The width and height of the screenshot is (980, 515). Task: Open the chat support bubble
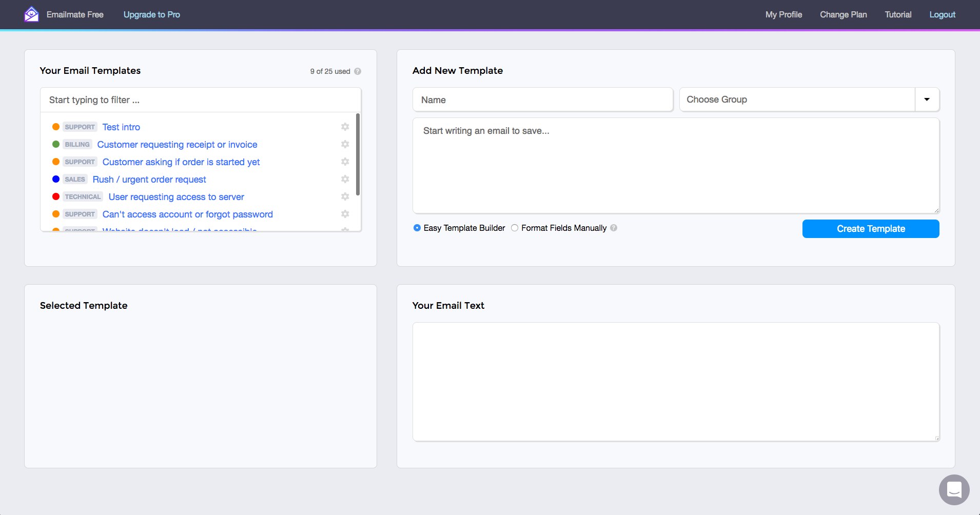[954, 490]
